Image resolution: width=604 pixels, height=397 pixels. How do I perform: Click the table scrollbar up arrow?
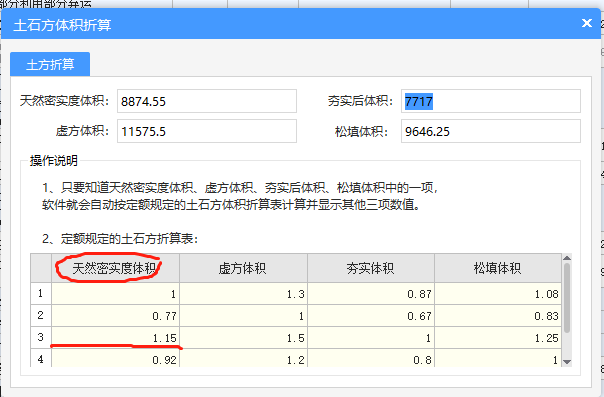(x=567, y=258)
